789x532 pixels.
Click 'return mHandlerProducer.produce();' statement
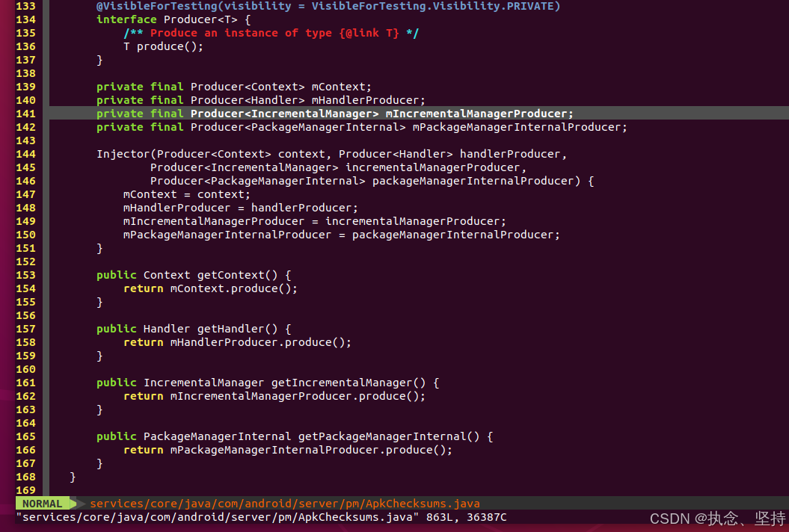(x=238, y=342)
